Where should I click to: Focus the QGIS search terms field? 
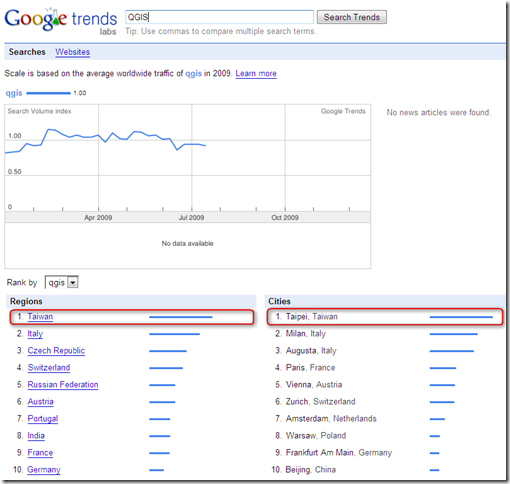tap(219, 17)
